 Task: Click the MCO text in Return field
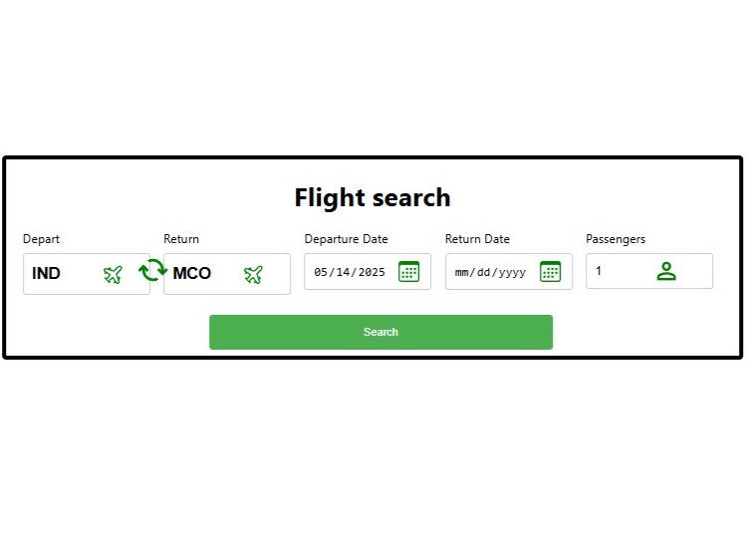point(192,273)
